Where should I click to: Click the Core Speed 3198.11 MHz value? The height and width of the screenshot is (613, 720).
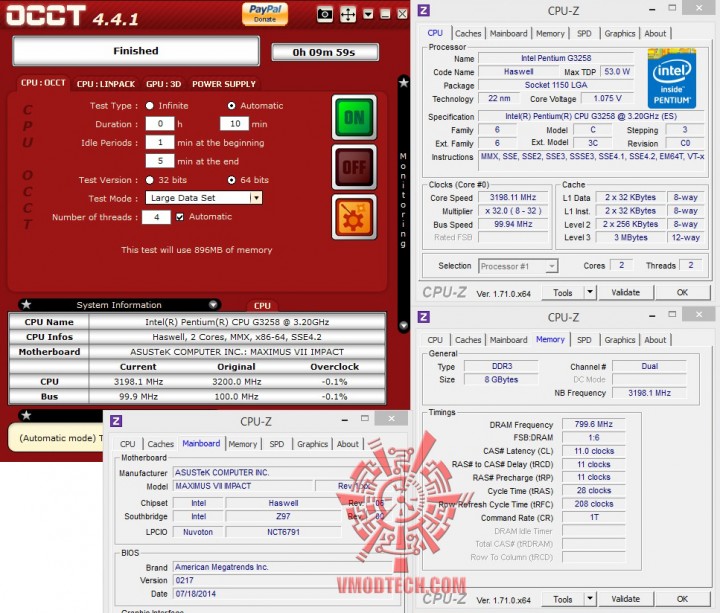click(513, 197)
